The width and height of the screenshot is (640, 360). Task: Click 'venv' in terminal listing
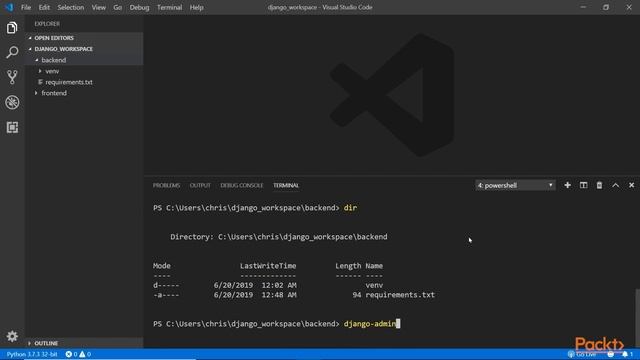point(374,285)
